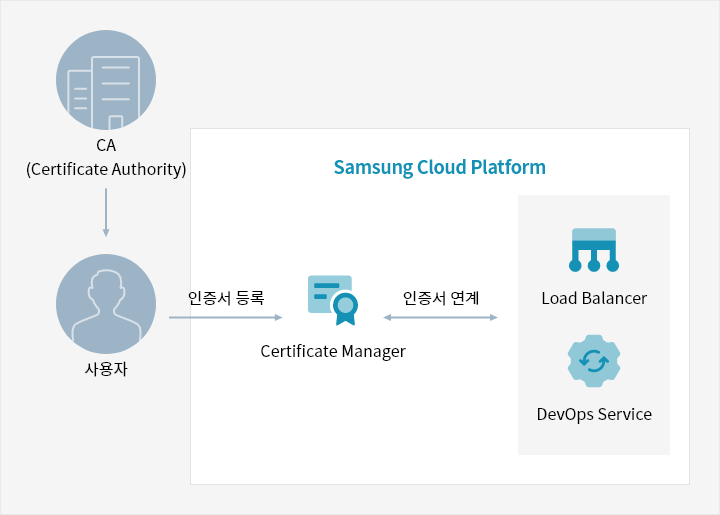Click the 'Samsung Cloud Platform' title
Viewport: 720px width, 515px height.
coord(439,168)
